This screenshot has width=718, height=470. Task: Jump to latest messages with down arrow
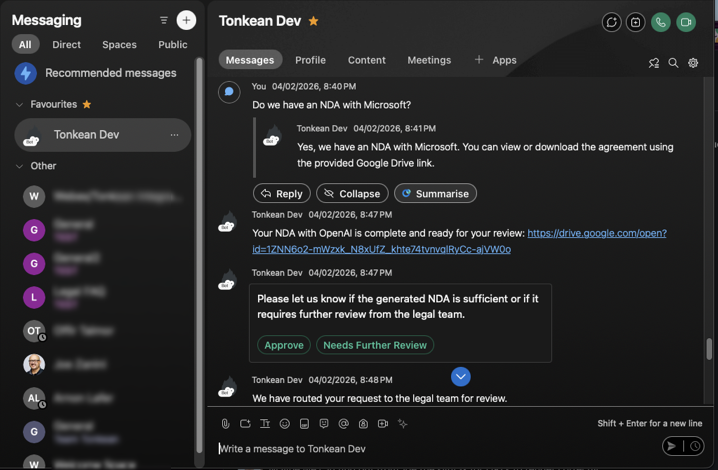(460, 376)
